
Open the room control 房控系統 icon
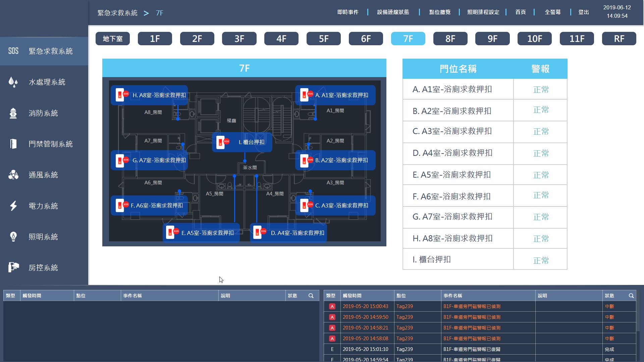(13, 267)
